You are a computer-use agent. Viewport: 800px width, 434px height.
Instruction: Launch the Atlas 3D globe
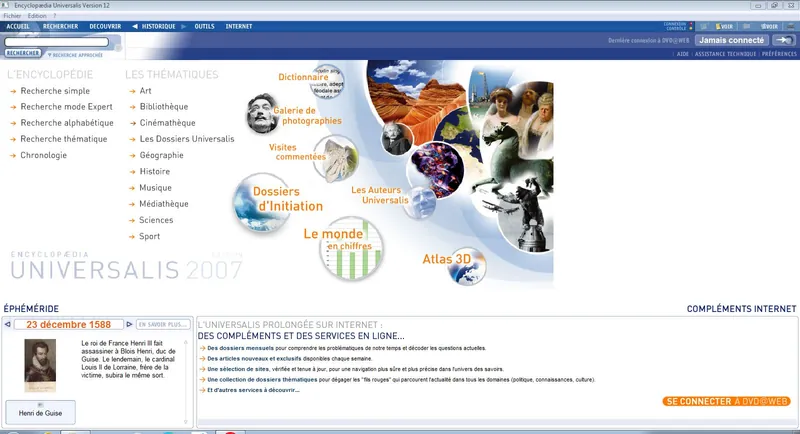(466, 266)
